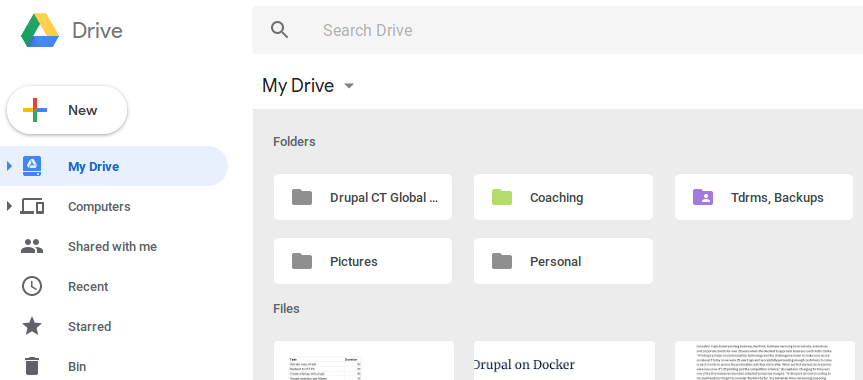Click the Google Drive logo
This screenshot has height=380, width=863.
pos(40,30)
